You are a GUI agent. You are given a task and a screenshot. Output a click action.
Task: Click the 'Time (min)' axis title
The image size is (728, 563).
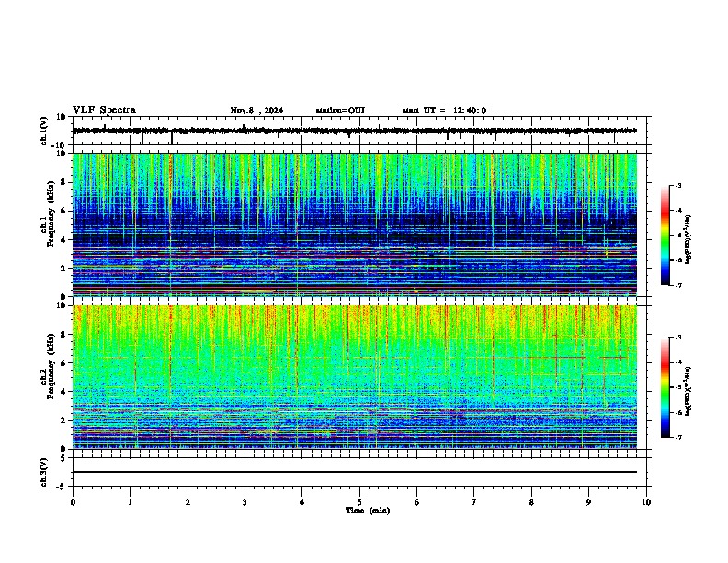click(x=368, y=511)
